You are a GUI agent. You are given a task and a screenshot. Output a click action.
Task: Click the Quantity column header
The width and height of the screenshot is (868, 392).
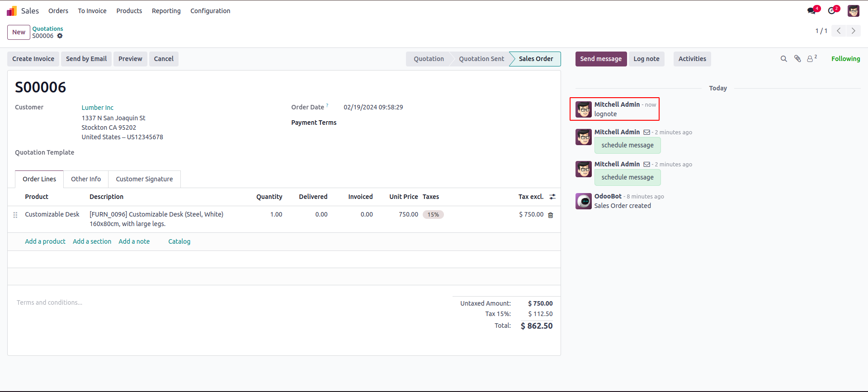(269, 197)
